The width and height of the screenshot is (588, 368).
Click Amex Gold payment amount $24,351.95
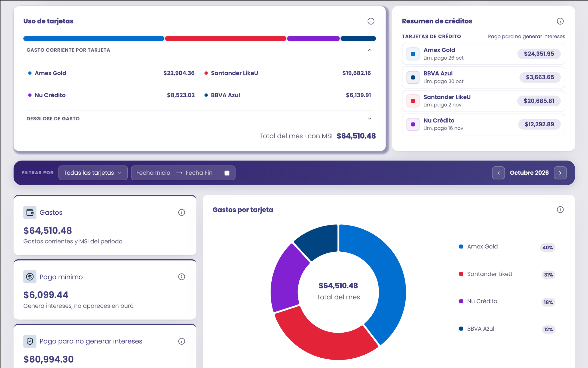[x=539, y=54]
